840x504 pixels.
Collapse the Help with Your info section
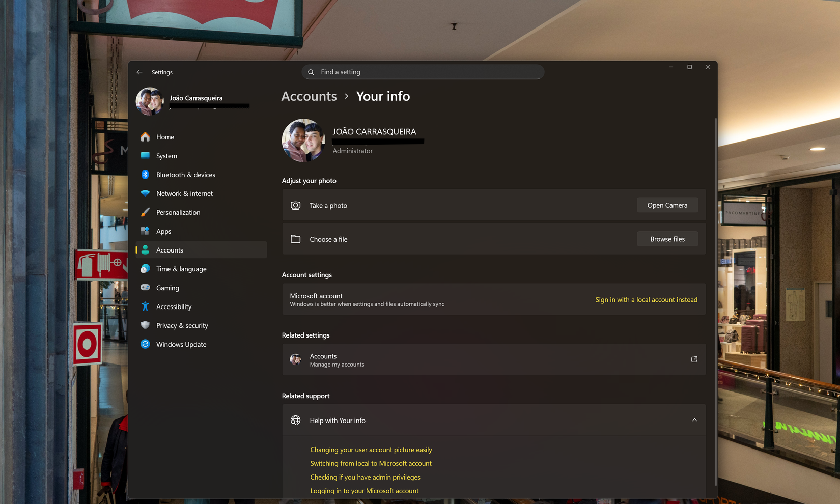694,420
